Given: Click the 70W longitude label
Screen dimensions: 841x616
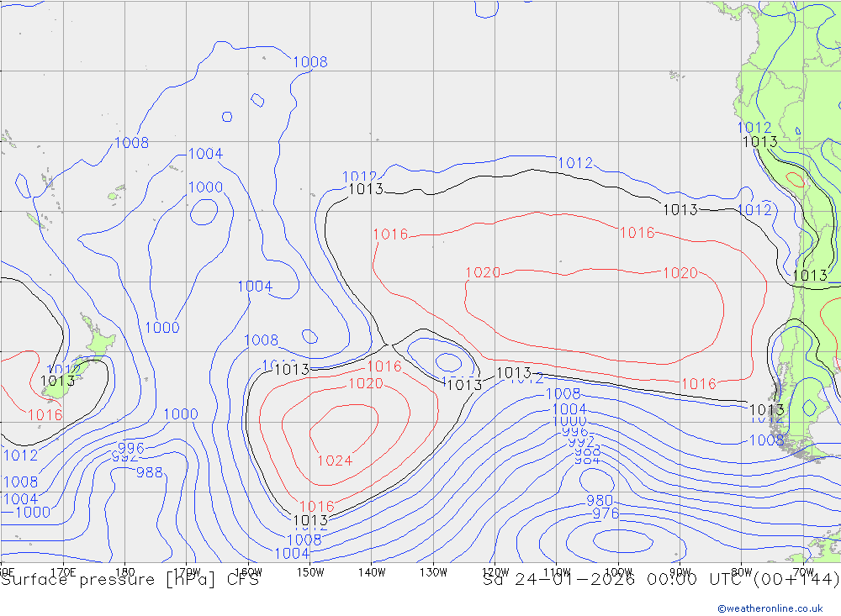Looking at the screenshot, I should click(x=803, y=572).
